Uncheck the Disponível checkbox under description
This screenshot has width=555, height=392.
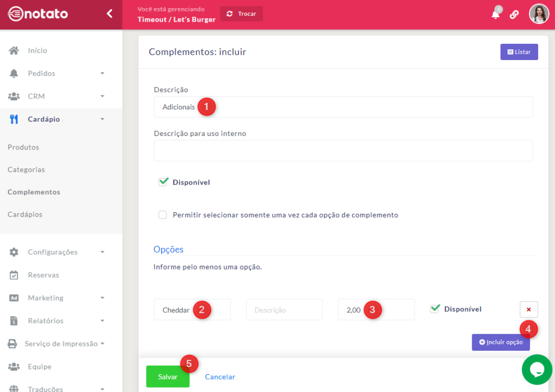[x=163, y=182]
